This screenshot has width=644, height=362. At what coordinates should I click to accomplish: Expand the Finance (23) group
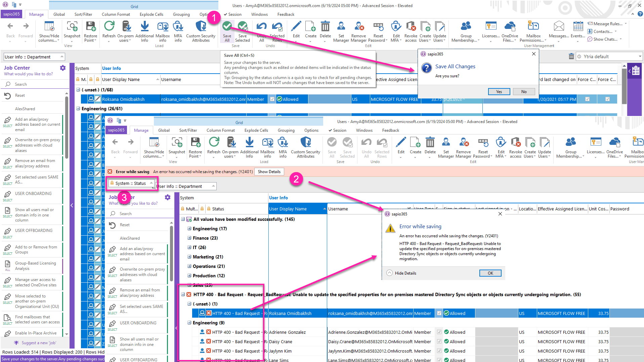click(189, 238)
